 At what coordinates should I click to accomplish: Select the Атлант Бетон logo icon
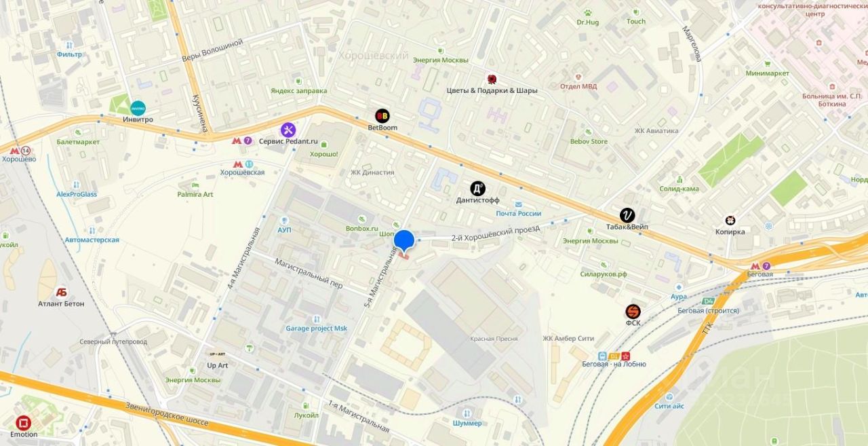(61, 292)
